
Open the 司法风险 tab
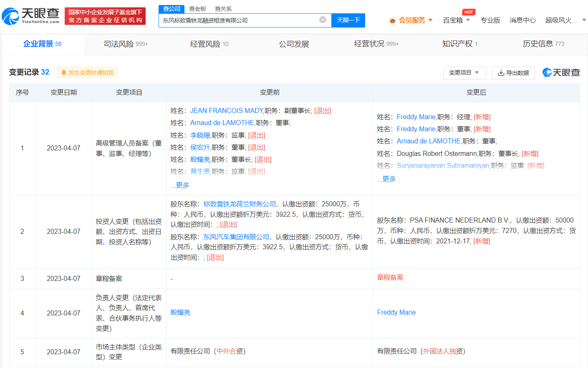[x=126, y=44]
